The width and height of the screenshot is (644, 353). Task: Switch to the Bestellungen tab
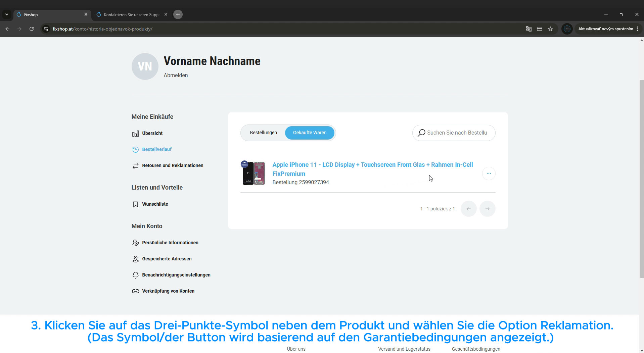click(x=263, y=133)
